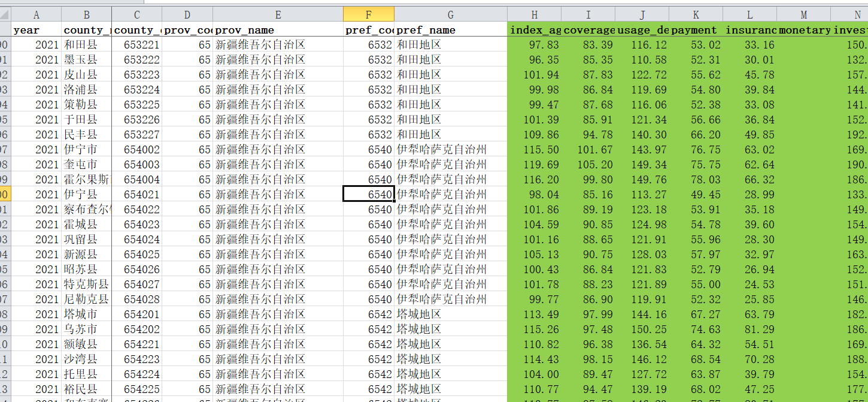Image resolution: width=868 pixels, height=402 pixels.
Task: Select county cell 沙湾县
Action: 87,359
